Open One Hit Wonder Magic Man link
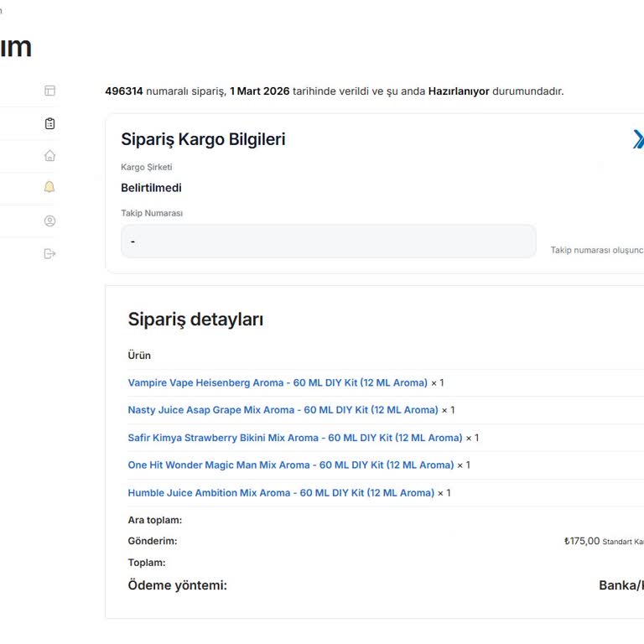The height and width of the screenshot is (644, 644). coord(290,465)
